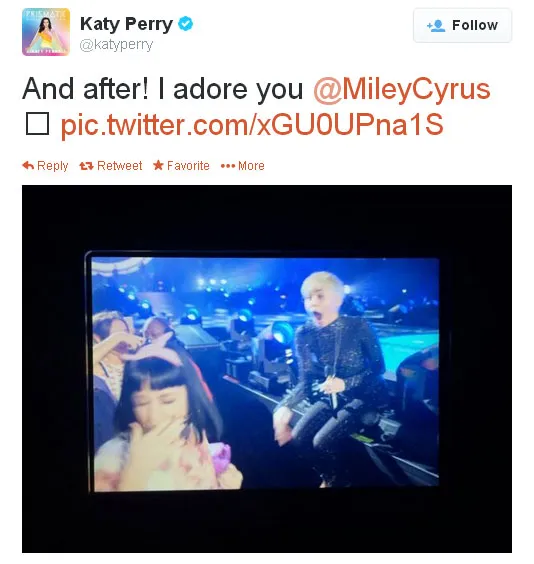Select the Retweet text label
Screen dimensions: 534x564
point(120,166)
